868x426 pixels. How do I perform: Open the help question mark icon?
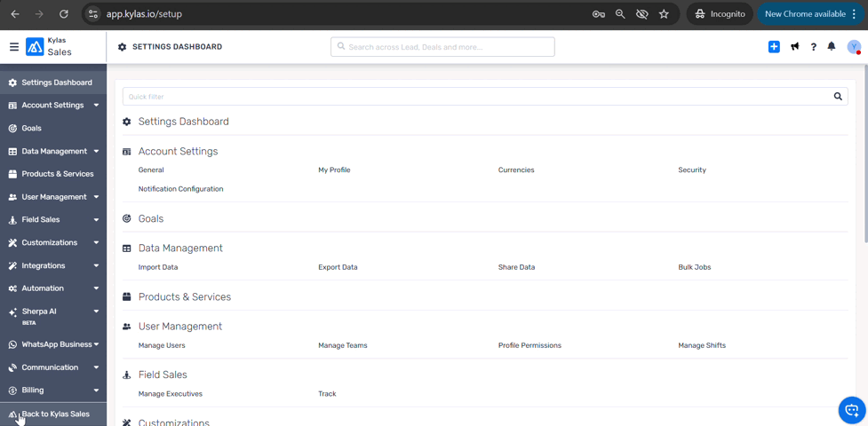click(813, 47)
